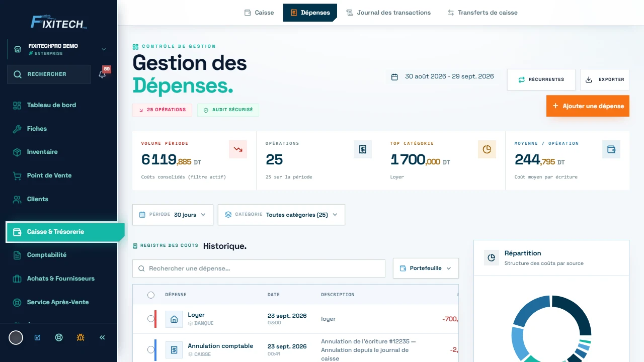Click the Dépense column header
The height and width of the screenshot is (362, 644).
click(176, 295)
